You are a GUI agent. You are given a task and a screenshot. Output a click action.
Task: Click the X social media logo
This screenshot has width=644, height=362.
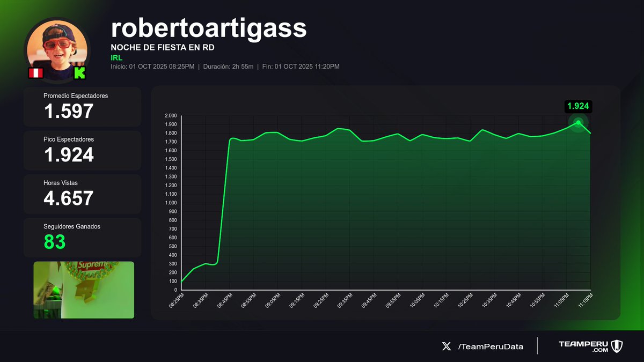pos(447,346)
